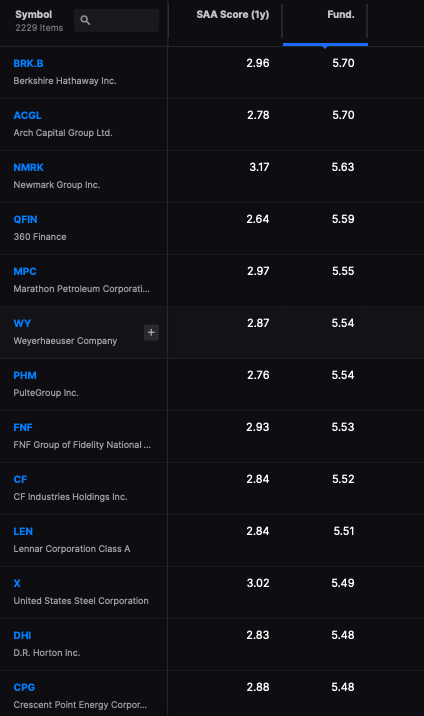Select United States Steel Corporation name
This screenshot has height=716, width=424.
81,601
